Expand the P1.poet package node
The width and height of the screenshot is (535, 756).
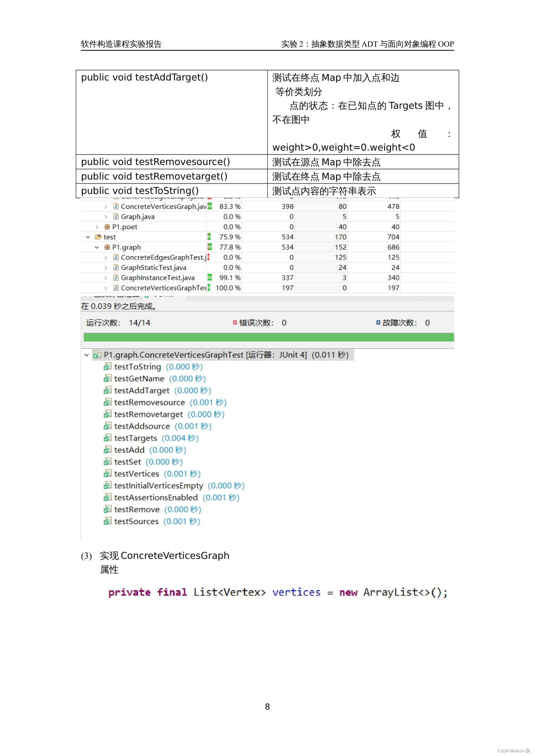(97, 227)
